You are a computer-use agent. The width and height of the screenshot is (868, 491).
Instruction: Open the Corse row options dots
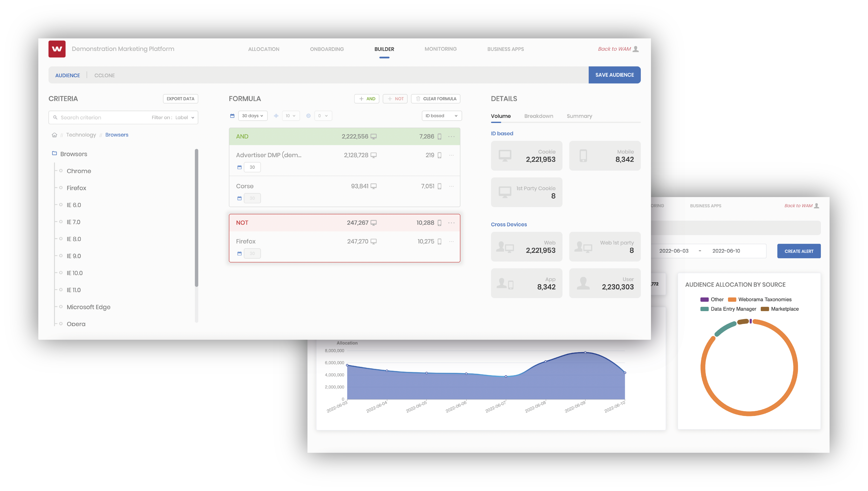click(451, 186)
